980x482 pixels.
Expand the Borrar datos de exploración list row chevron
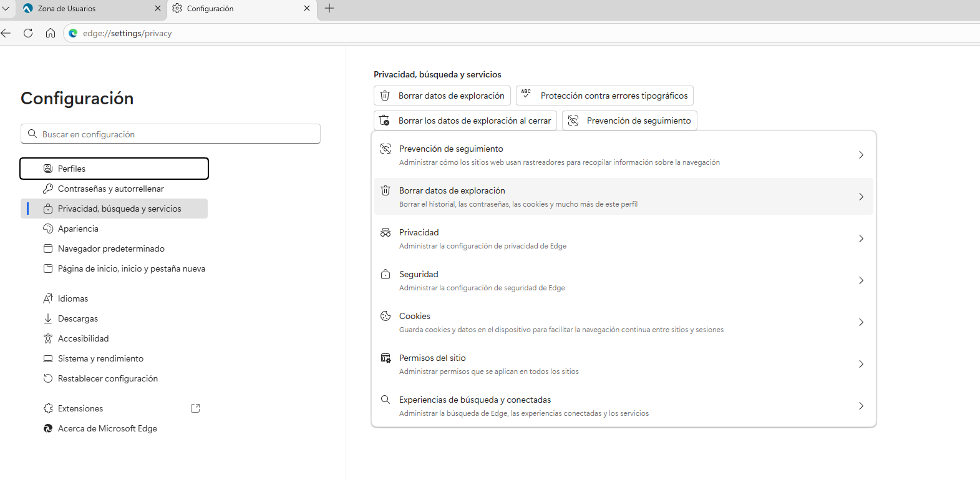[x=861, y=197]
